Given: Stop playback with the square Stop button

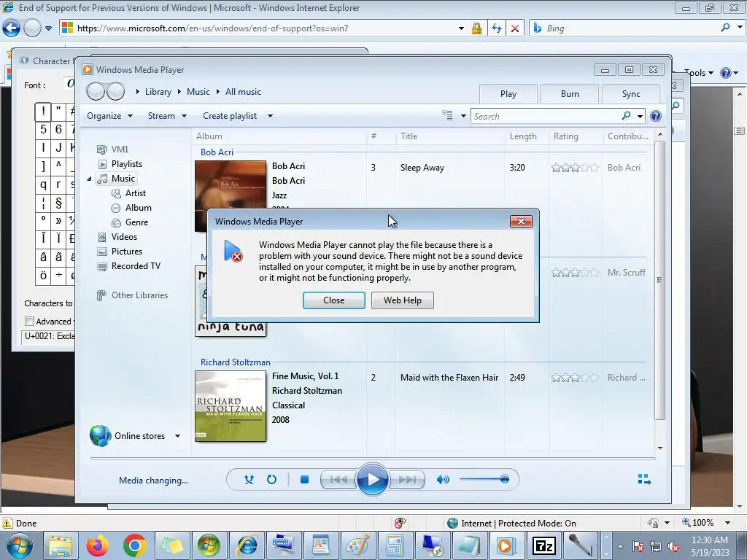Looking at the screenshot, I should (x=304, y=480).
